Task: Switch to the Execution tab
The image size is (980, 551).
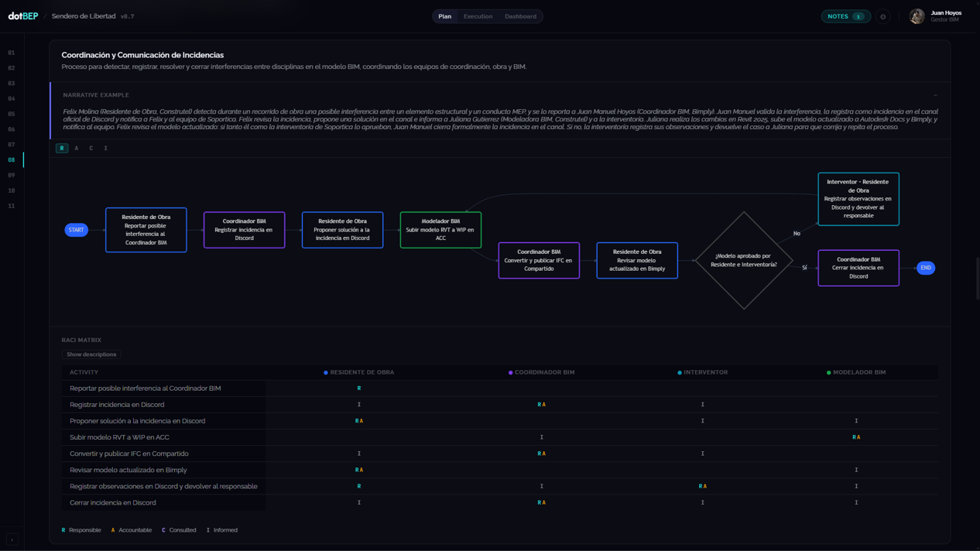Action: coord(478,16)
